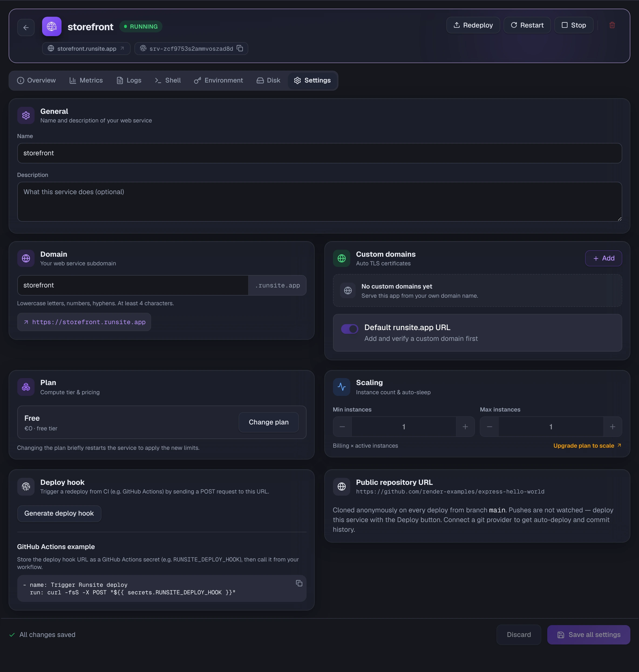The image size is (639, 672).
Task: Click the Free plan label
Action: click(x=32, y=418)
